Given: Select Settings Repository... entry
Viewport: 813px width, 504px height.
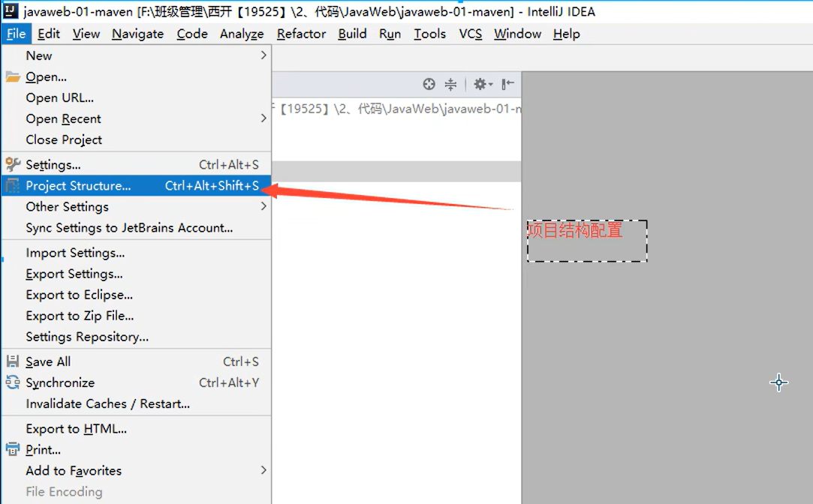Looking at the screenshot, I should pyautogui.click(x=137, y=337).
